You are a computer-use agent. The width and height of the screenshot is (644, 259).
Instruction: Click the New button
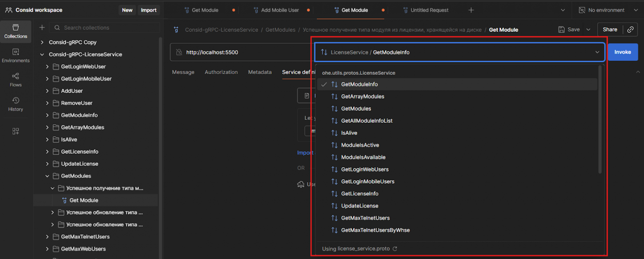127,10
